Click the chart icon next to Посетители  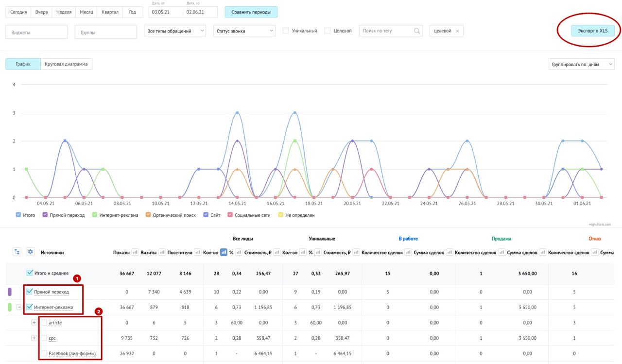198,252
